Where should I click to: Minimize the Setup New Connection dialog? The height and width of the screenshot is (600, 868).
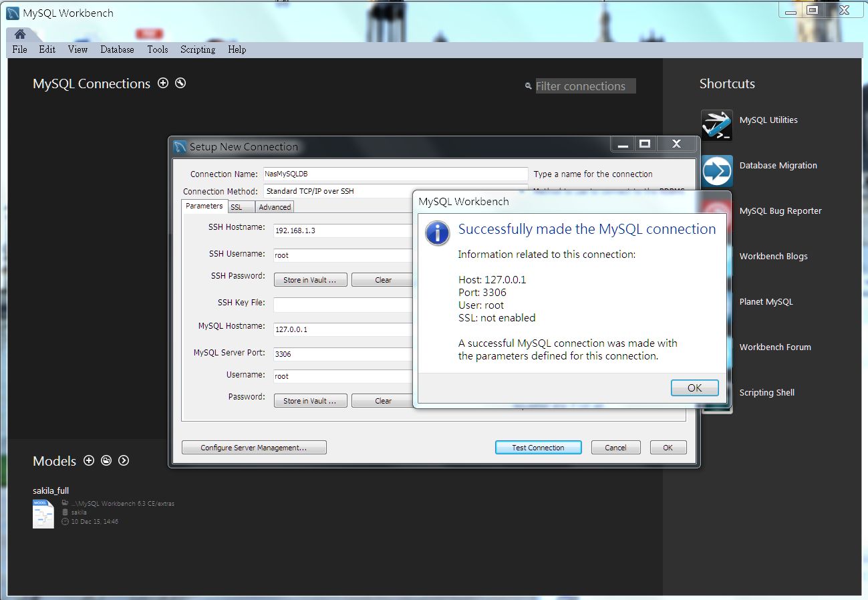(623, 144)
